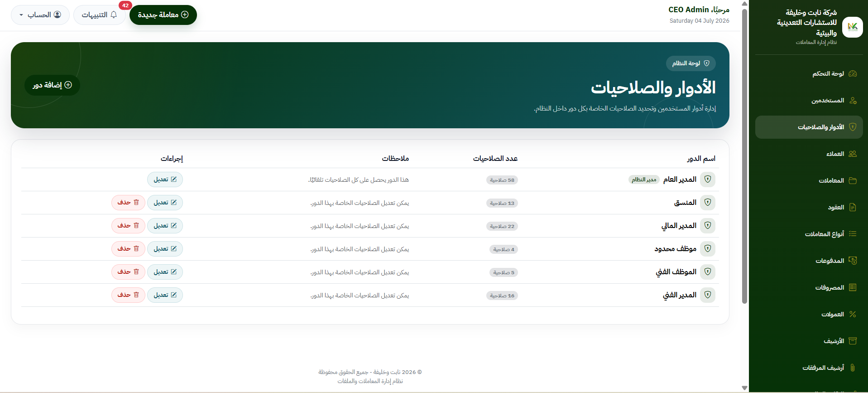Screen dimensions: 868x393
Task: Open العقود contracts sidebar item
Action: [809, 208]
